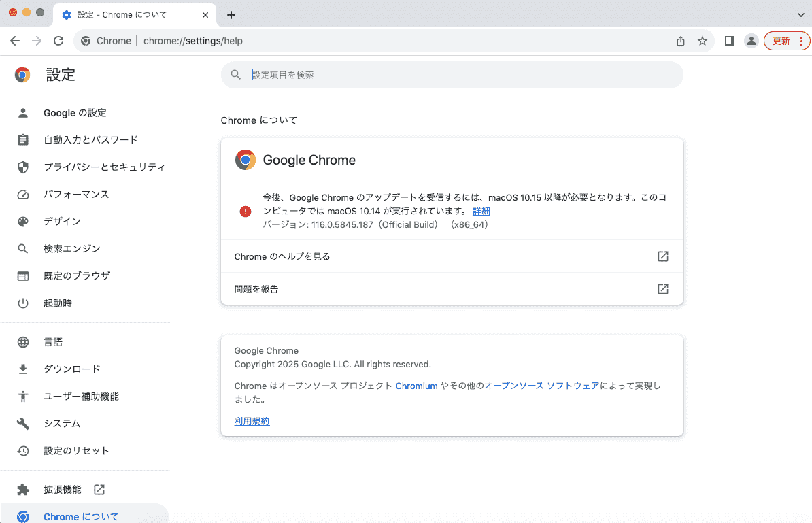Click the 既定のブラウザ sidebar label
Image resolution: width=812 pixels, height=523 pixels.
point(77,276)
